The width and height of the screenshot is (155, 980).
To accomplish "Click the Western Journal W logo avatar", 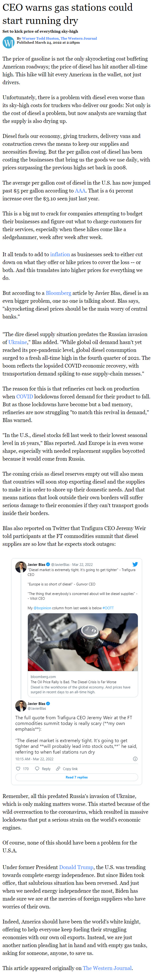I will (8, 43).
